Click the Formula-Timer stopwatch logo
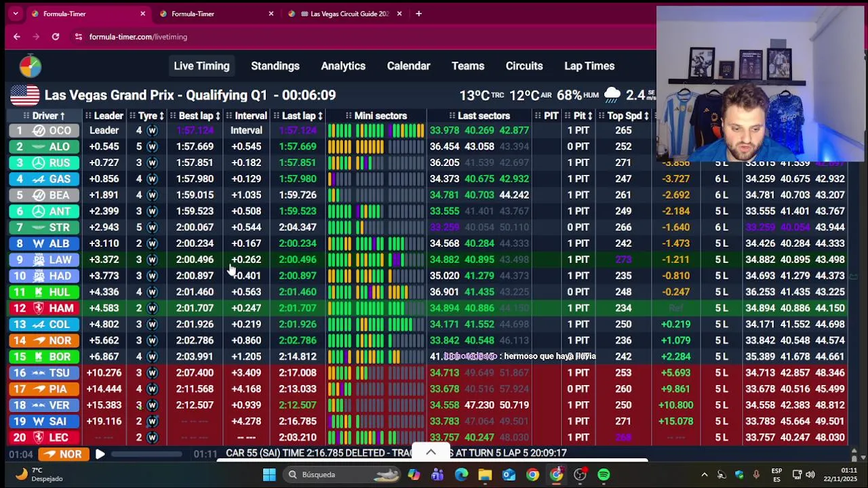Image resolution: width=868 pixels, height=488 pixels. (30, 66)
